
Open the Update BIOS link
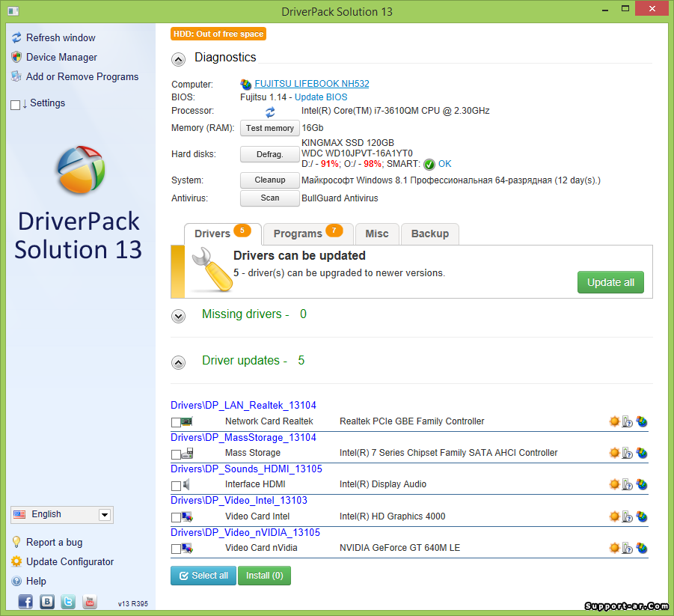click(321, 97)
